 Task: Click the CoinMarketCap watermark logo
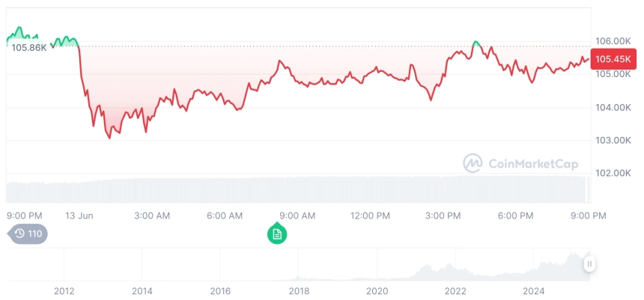pos(514,162)
